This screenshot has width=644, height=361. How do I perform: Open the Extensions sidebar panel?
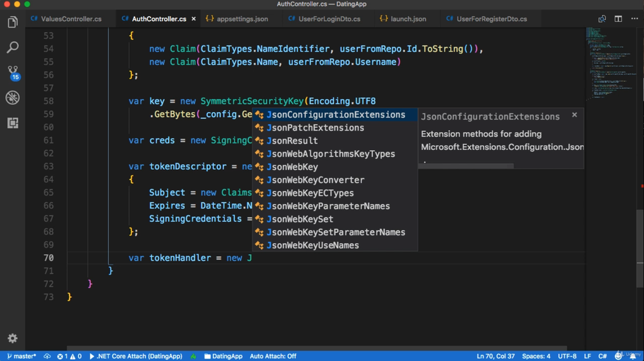[12, 123]
